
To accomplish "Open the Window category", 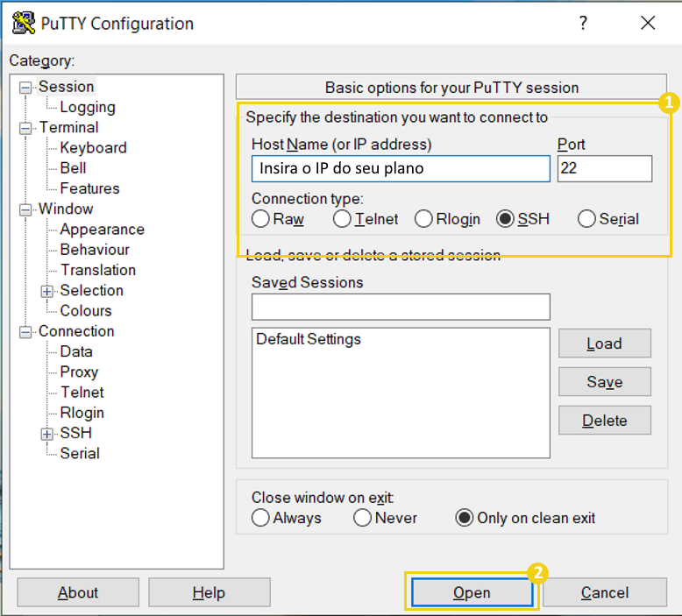I will (x=66, y=209).
